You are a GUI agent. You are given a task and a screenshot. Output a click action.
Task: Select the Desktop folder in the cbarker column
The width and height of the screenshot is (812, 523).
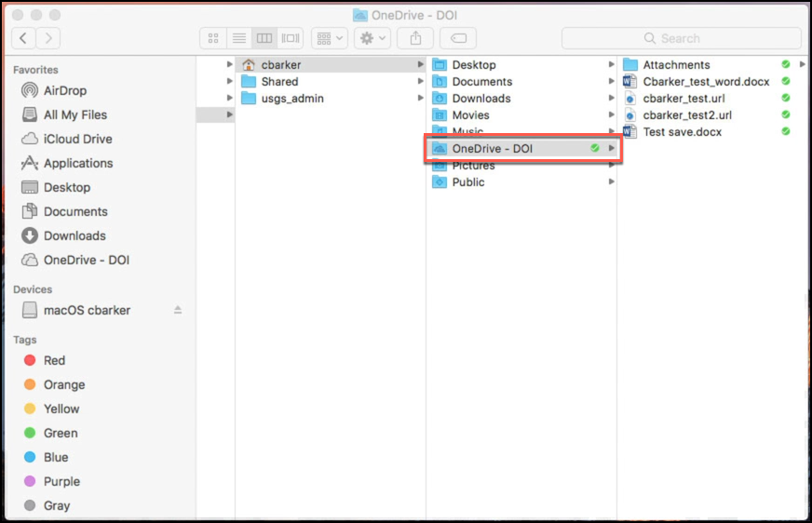point(521,64)
